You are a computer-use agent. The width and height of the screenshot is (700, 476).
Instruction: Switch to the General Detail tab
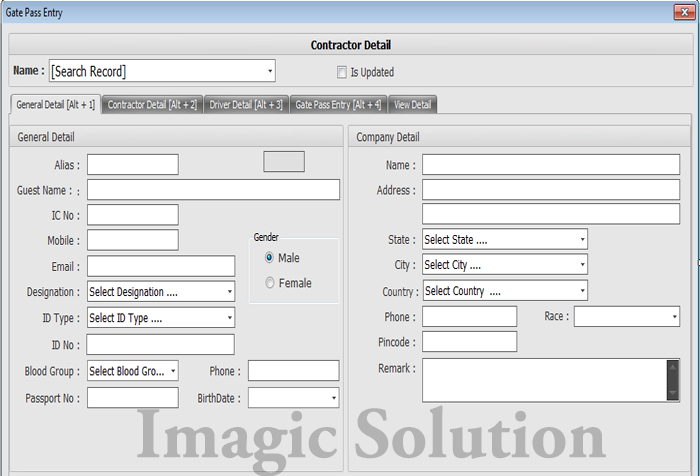pyautogui.click(x=55, y=104)
